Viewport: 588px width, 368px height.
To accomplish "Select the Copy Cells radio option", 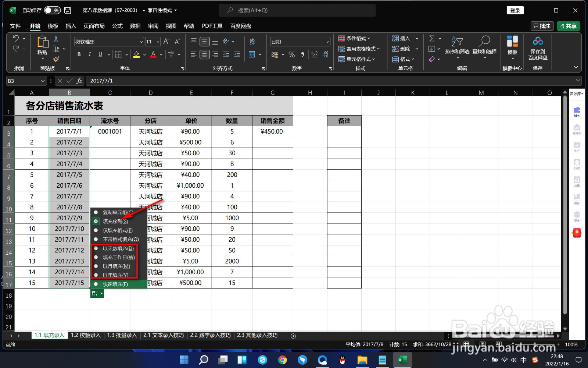I will click(x=96, y=212).
